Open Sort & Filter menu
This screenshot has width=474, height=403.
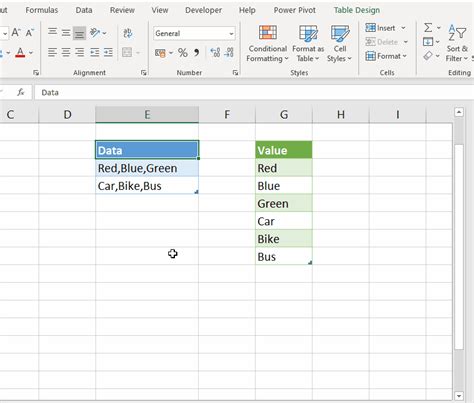(x=457, y=44)
